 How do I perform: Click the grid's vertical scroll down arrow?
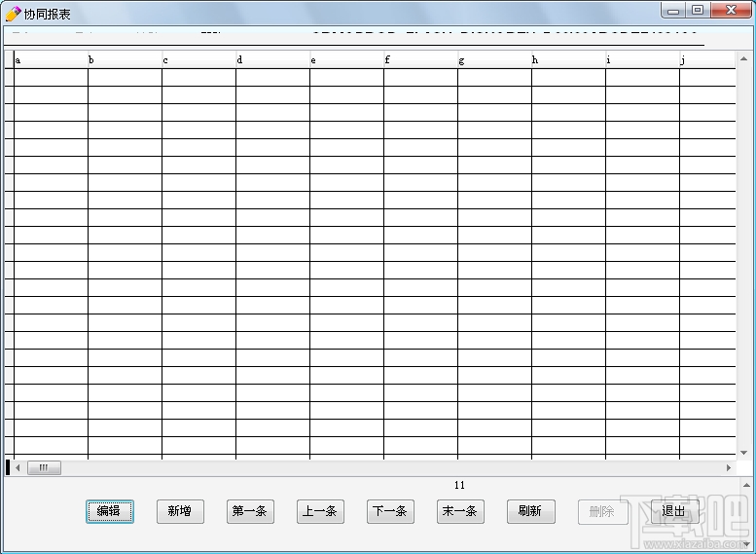743,453
